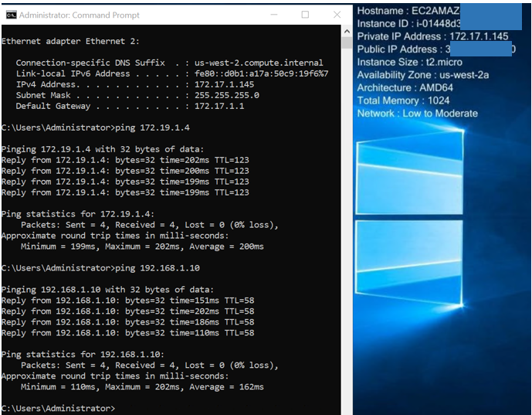Click 'Ping statistics for 172.19.1.4:' line
The width and height of the screenshot is (532, 415).
tap(78, 214)
